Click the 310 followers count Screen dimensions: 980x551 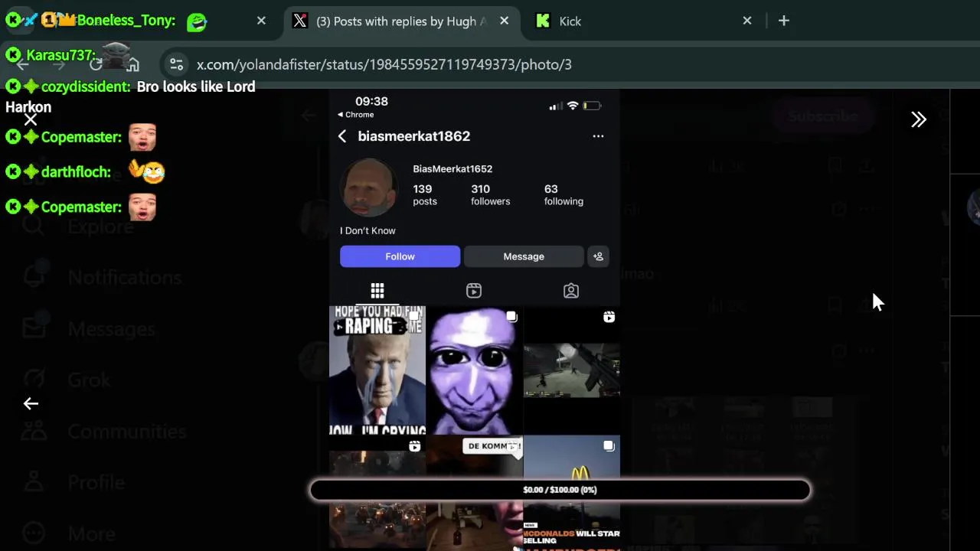tap(490, 194)
